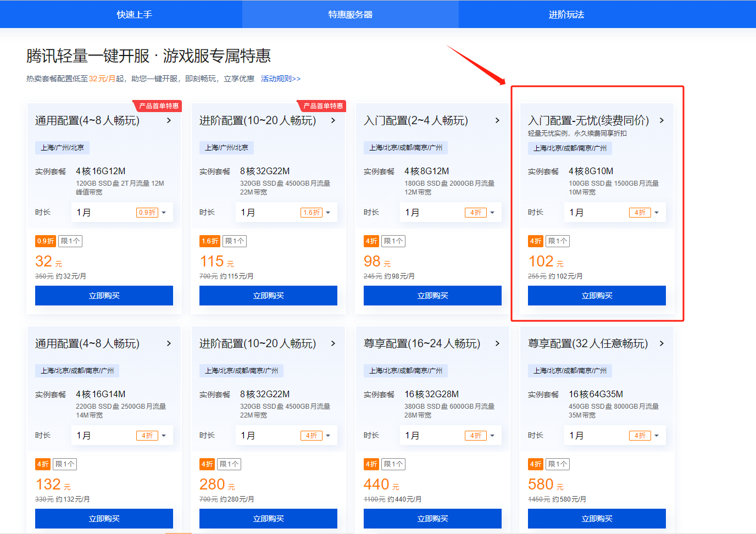Click 上海/广州/北京 region tag in 115元 card
This screenshot has height=534, width=756.
click(226, 148)
